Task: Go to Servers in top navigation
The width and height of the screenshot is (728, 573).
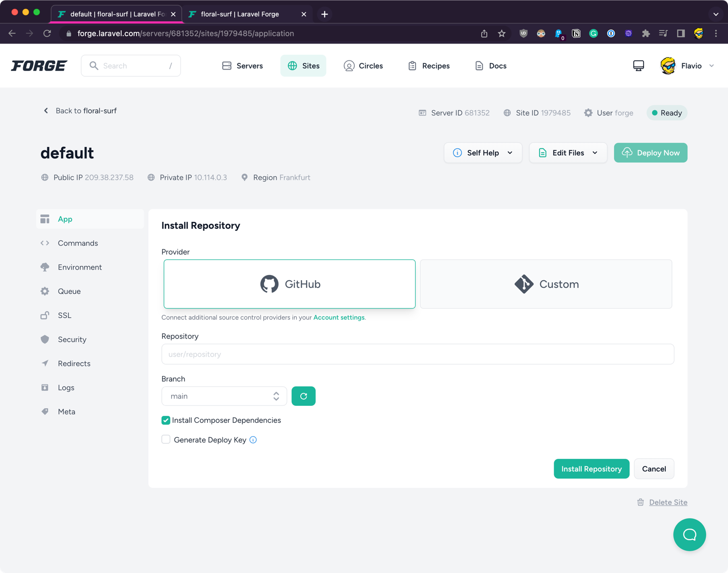Action: click(x=242, y=66)
